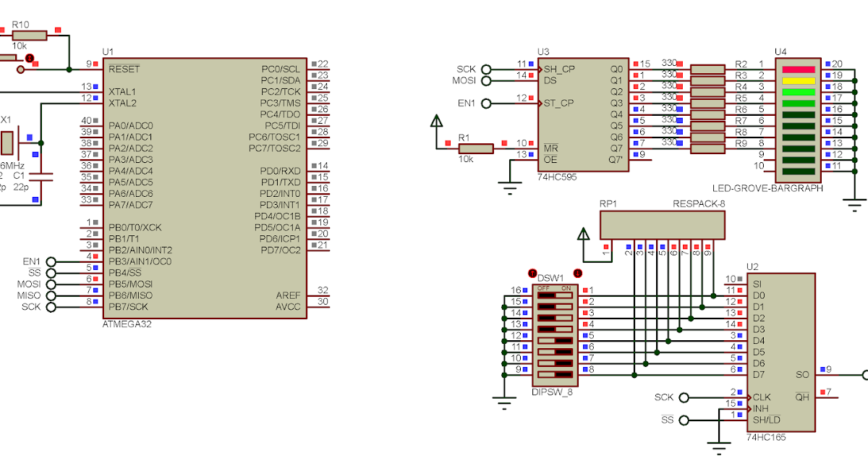
Task: Click the MOSI terminal connected to U3
Action: [486, 80]
